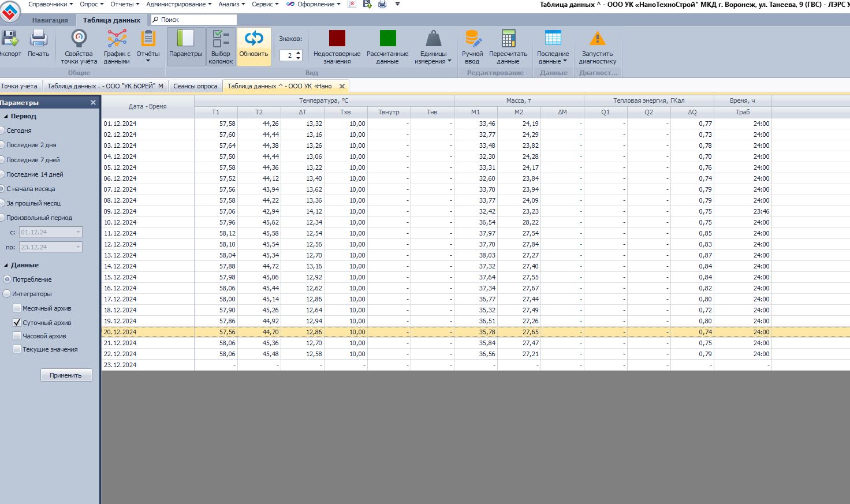Select the Интеграторы data option

8,294
